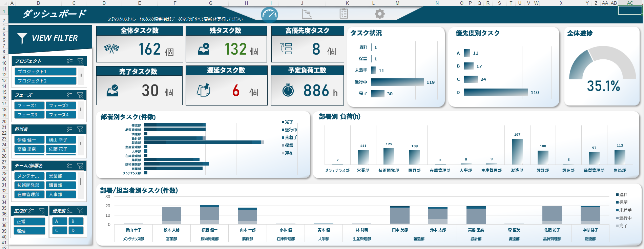Open the dashboard gauge icon in header

(x=270, y=15)
